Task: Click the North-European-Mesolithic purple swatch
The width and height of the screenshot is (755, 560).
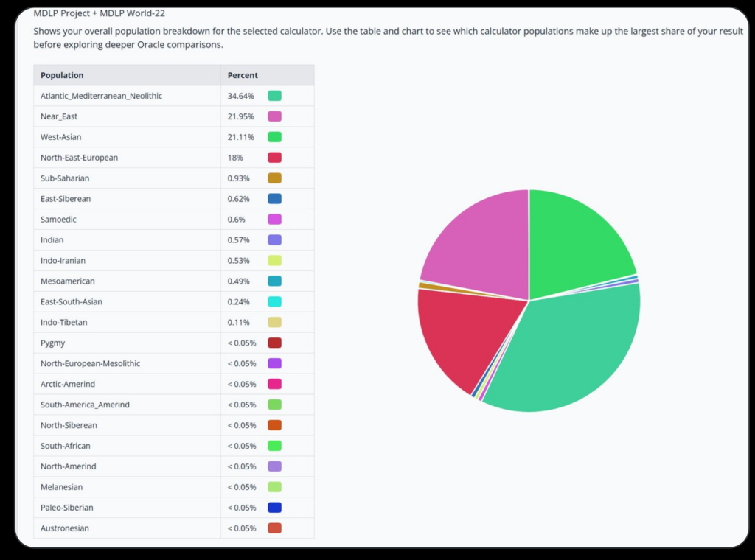Action: click(x=274, y=363)
